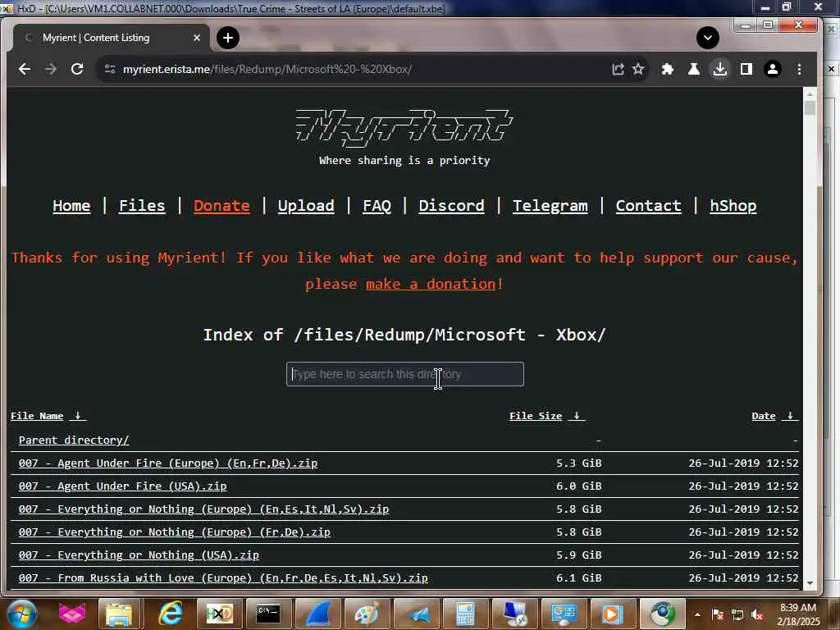
Task: Click the muted volume tray icon
Action: click(757, 614)
